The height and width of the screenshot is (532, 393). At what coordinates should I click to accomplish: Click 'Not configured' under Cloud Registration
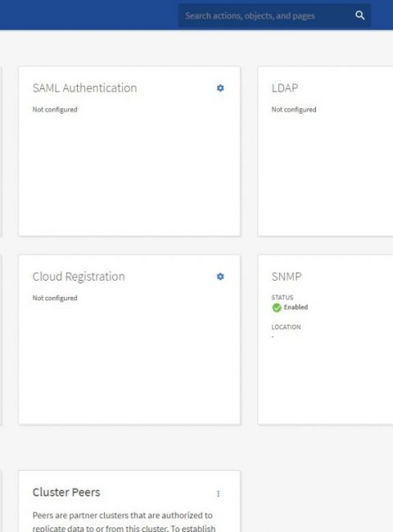55,298
